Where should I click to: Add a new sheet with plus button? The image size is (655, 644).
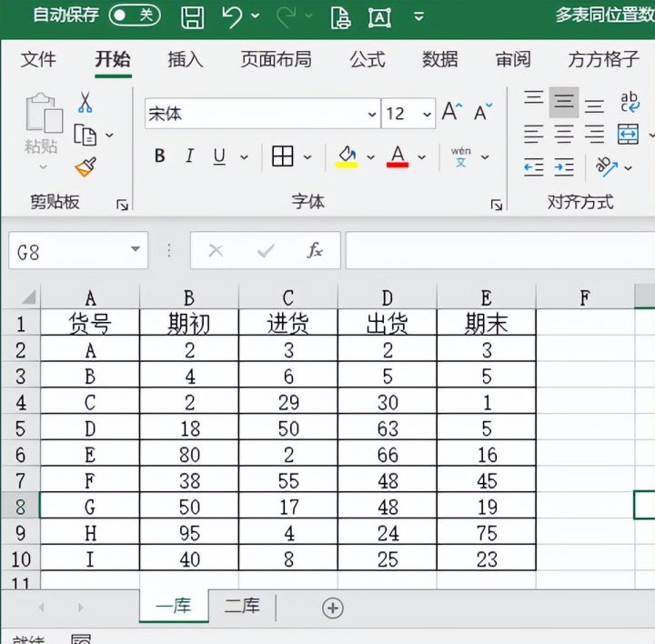click(333, 609)
